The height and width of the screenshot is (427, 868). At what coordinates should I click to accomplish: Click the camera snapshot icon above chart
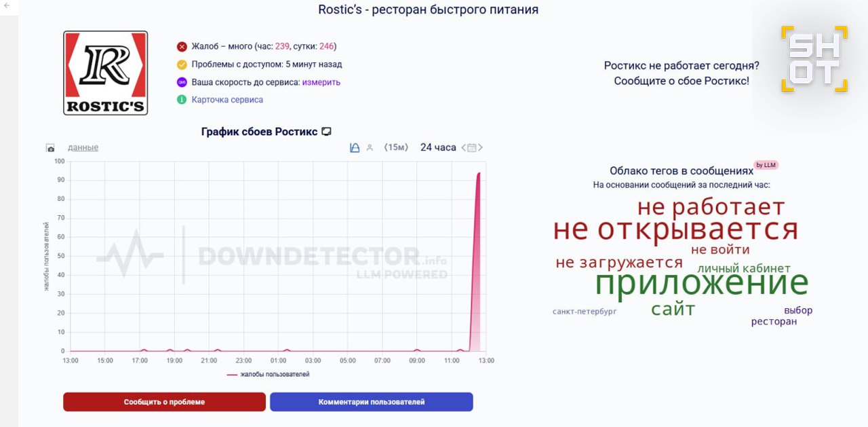point(50,148)
